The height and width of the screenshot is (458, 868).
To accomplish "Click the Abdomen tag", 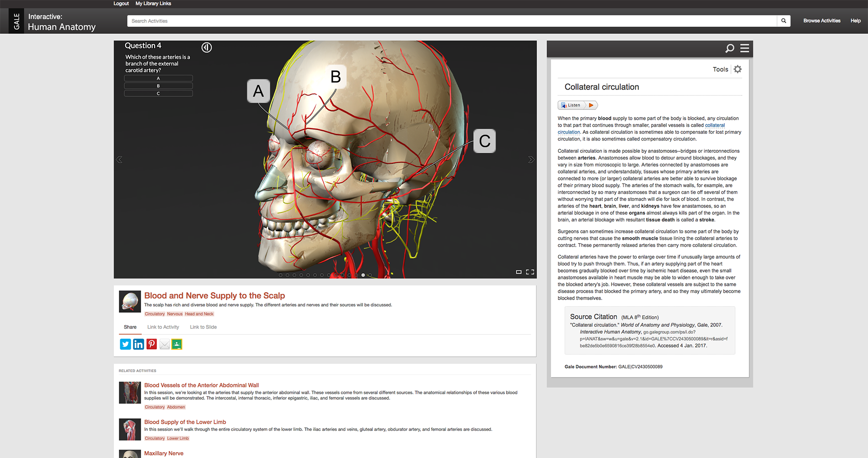I will [x=176, y=407].
